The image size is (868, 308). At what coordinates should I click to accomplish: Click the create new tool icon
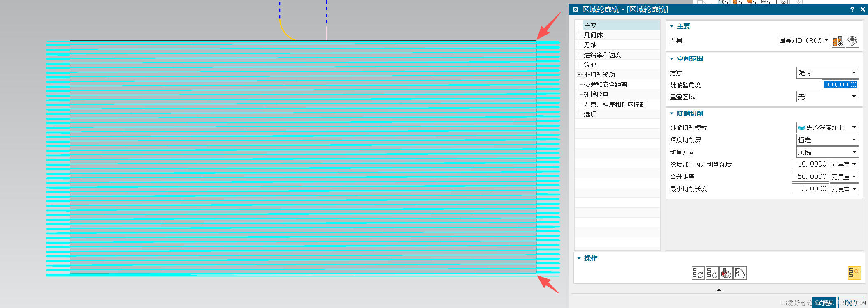point(838,41)
